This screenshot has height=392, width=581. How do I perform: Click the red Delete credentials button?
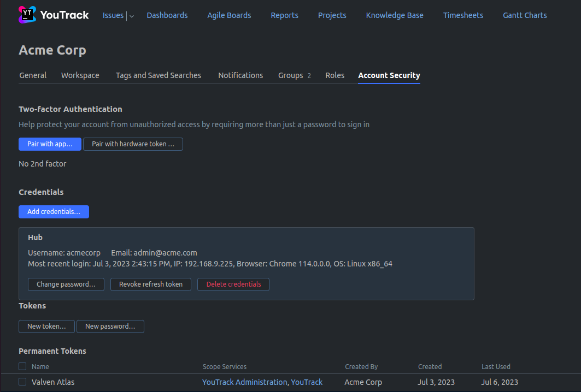[x=233, y=284]
